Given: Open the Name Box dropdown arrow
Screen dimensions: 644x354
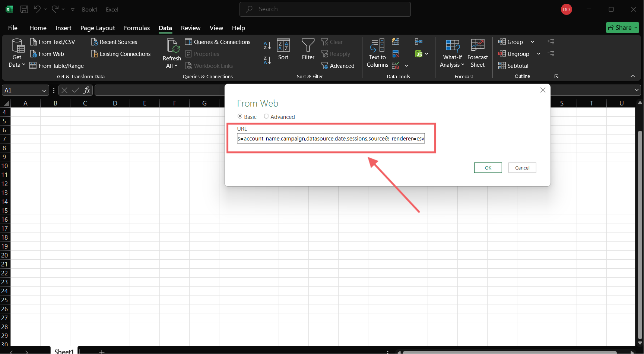Looking at the screenshot, I should (44, 91).
